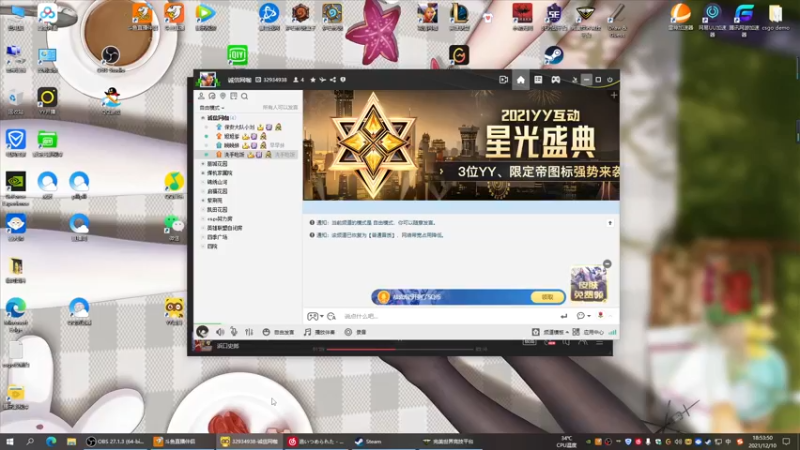Jump to top of chat with arrow button
The width and height of the screenshot is (800, 450).
(x=610, y=223)
